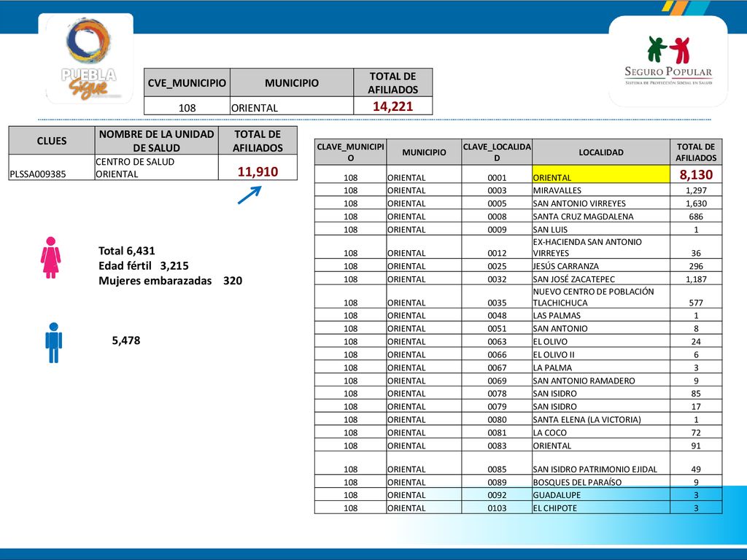The height and width of the screenshot is (560, 747).
Task: Click the 36 affiliates value
Action: (x=696, y=253)
